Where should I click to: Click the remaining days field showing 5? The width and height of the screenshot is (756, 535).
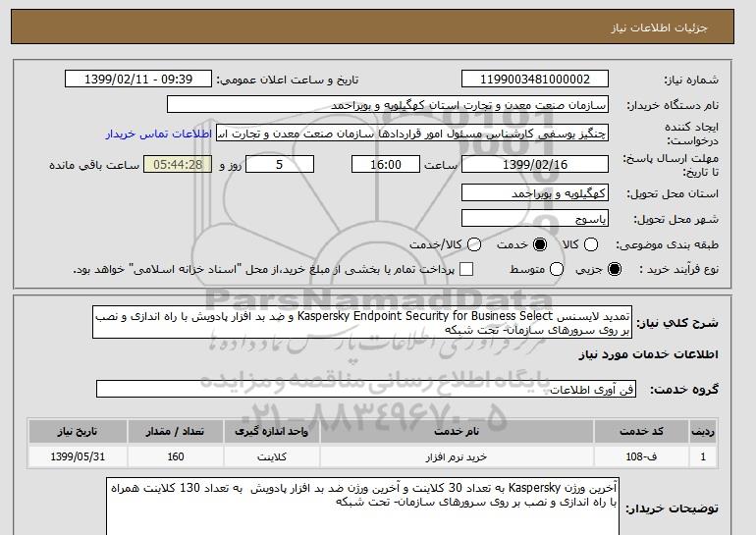pos(280,164)
